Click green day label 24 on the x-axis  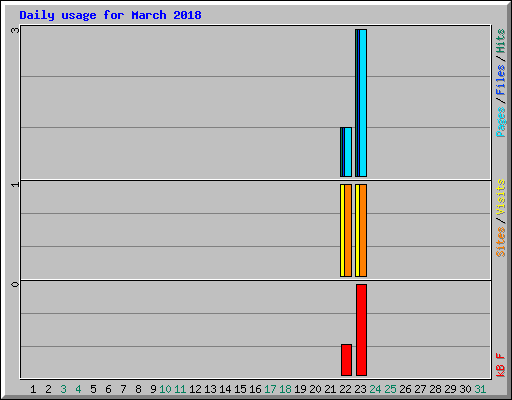(375, 389)
